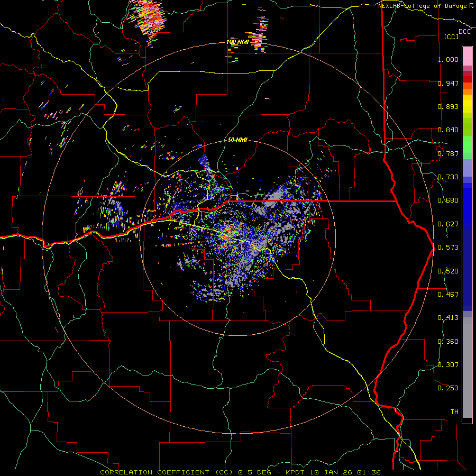
Task: Click the DCC label above the color bar
Action: (x=465, y=32)
